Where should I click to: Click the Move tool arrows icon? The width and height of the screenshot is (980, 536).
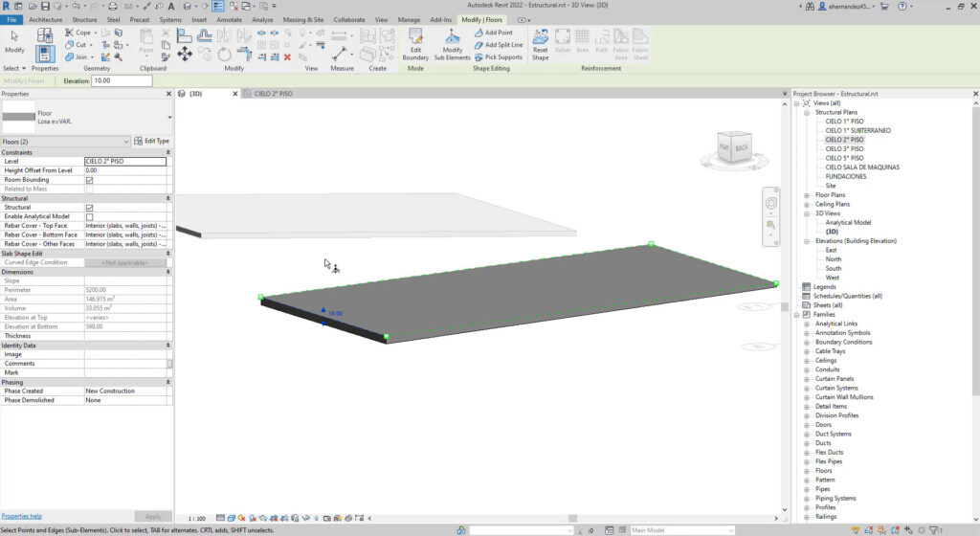[x=185, y=55]
